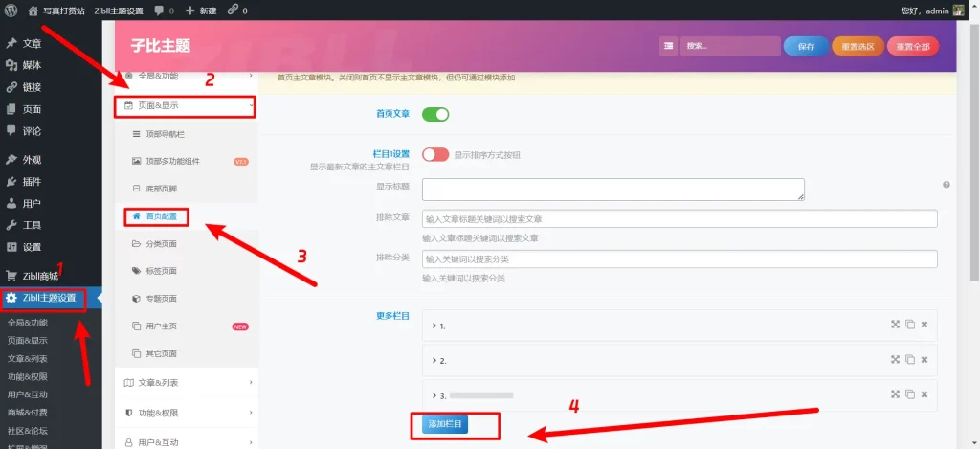
Task: Click the red 重置全部 button
Action: (912, 46)
